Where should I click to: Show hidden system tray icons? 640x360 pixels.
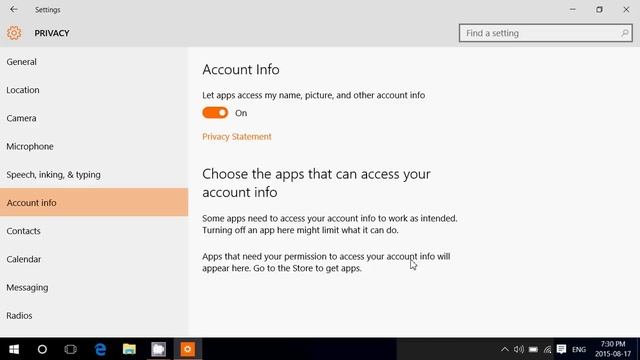[x=505, y=349]
